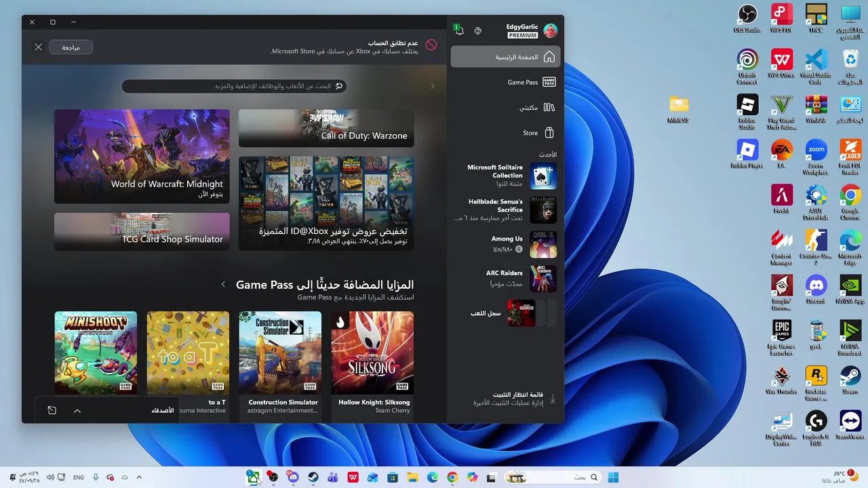
Task: Open Game Pass in the sidebar
Action: [x=505, y=82]
